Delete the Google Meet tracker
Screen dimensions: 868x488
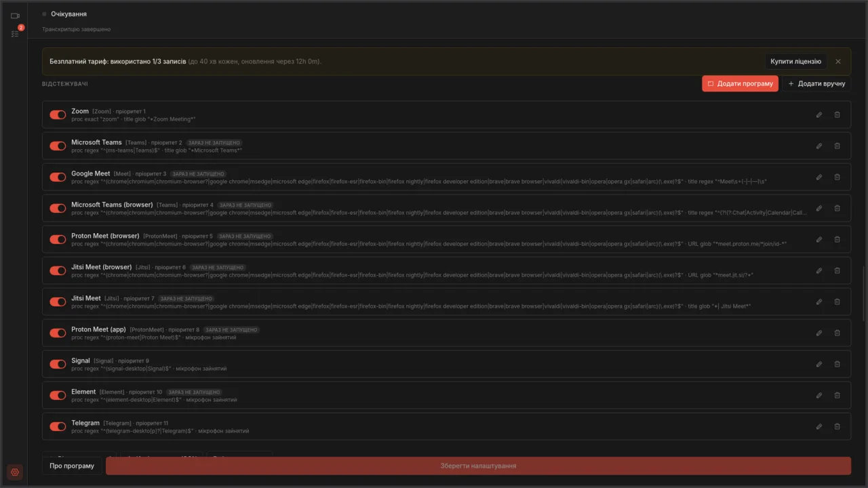pos(837,177)
